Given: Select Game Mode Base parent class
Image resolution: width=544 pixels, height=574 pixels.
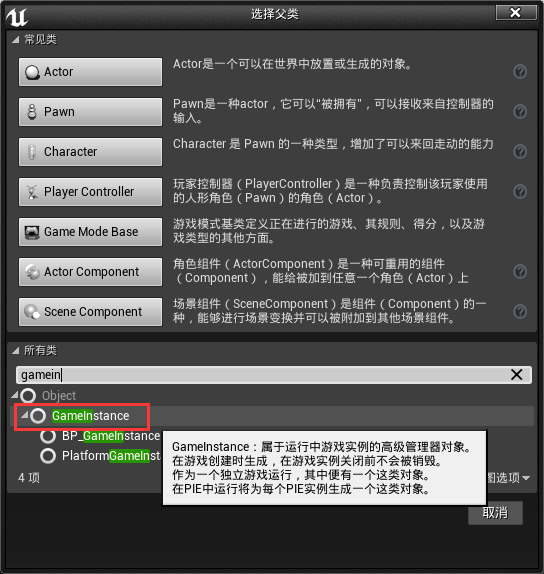Looking at the screenshot, I should (x=90, y=232).
